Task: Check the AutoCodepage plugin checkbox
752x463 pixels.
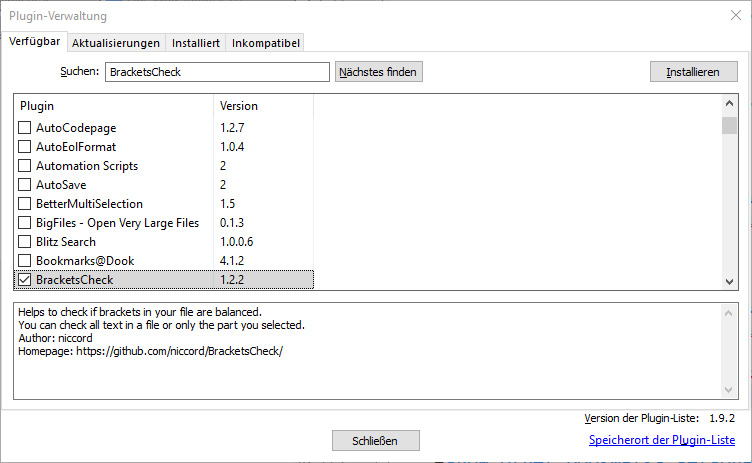Action: pos(24,128)
